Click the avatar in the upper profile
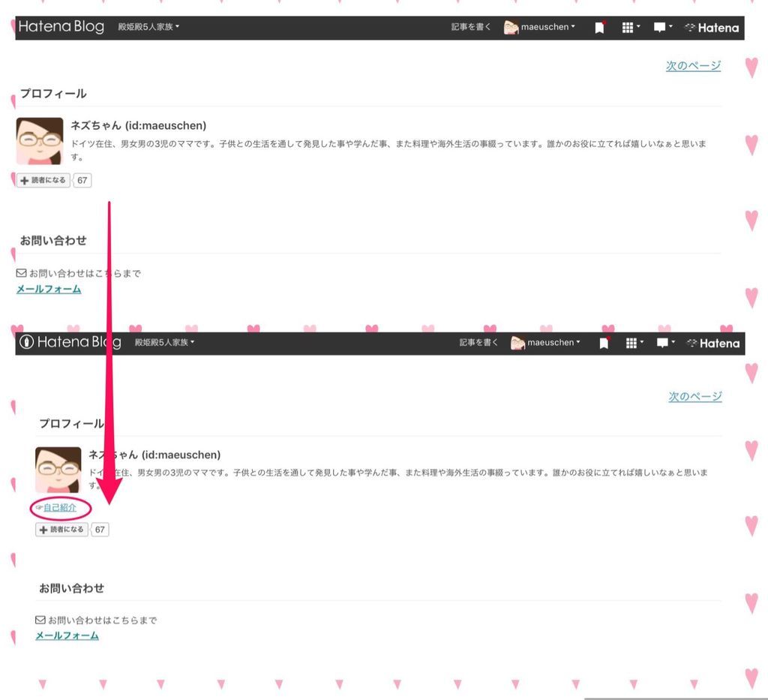The width and height of the screenshot is (768, 700). [40, 141]
